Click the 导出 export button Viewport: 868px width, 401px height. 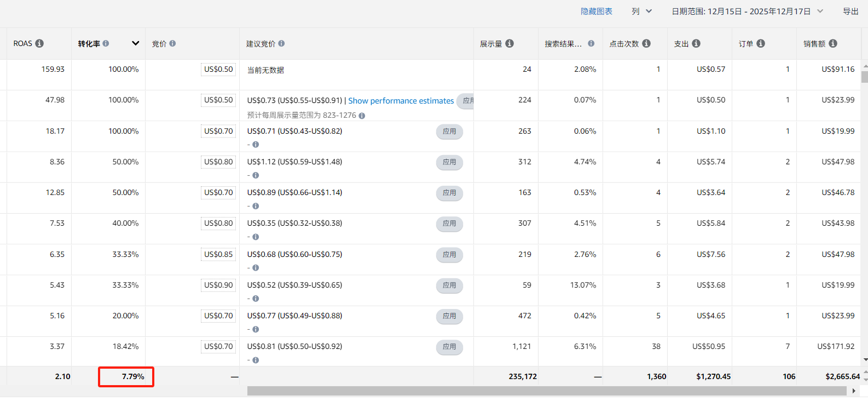[850, 12]
